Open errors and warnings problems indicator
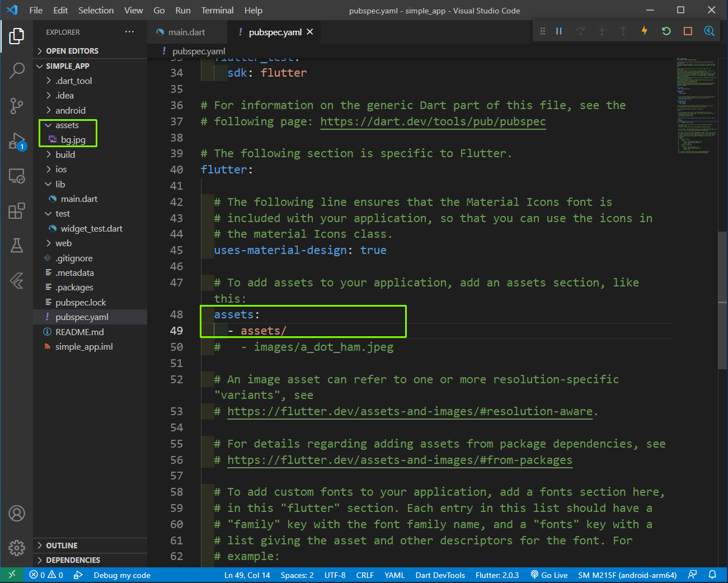 click(46, 575)
